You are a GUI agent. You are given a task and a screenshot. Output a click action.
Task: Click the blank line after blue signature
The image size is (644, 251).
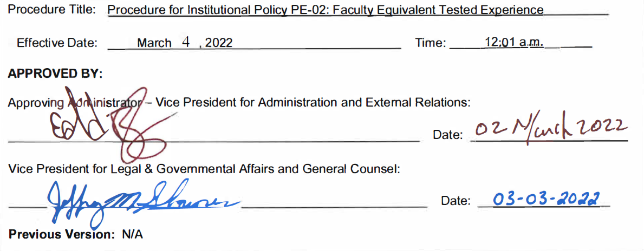pos(335,206)
